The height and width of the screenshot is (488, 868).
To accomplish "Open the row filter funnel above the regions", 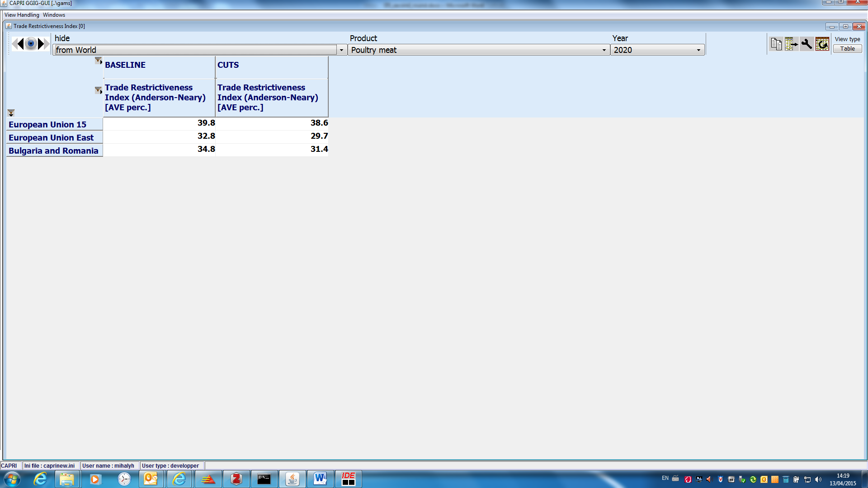I will click(11, 113).
